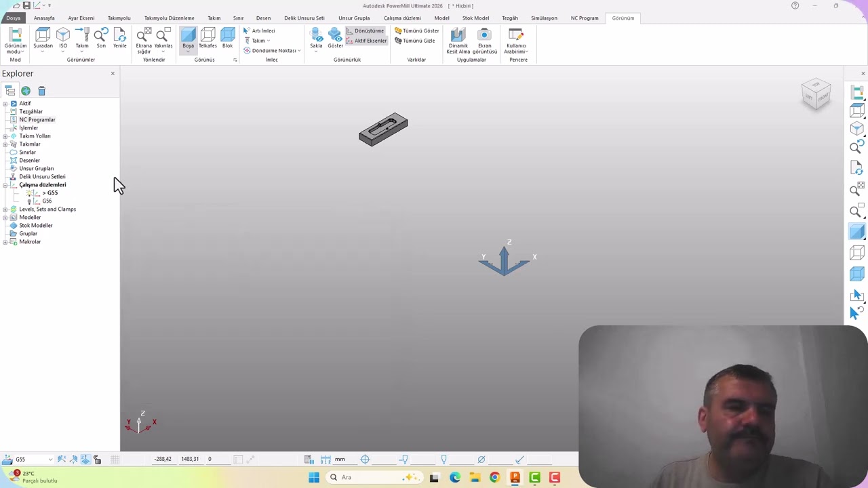Click Yakınlaş zoom-in icon
868x488 pixels.
163,39
